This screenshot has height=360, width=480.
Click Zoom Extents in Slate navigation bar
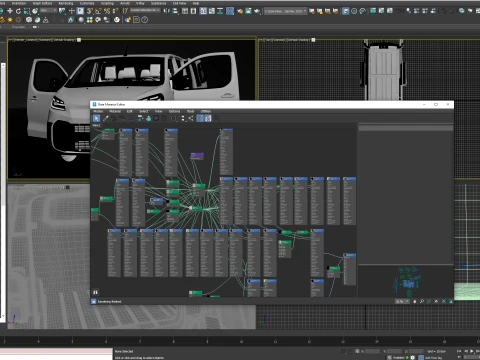click(436, 301)
